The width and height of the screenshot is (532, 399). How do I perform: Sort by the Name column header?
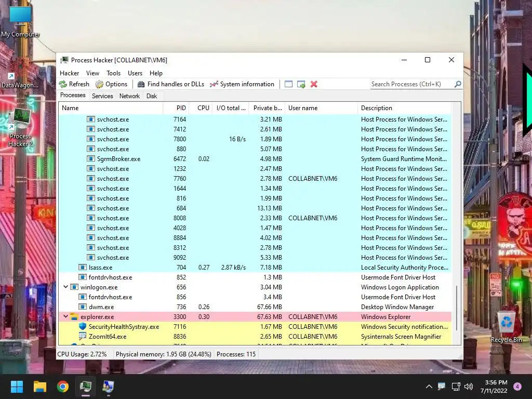coord(111,108)
